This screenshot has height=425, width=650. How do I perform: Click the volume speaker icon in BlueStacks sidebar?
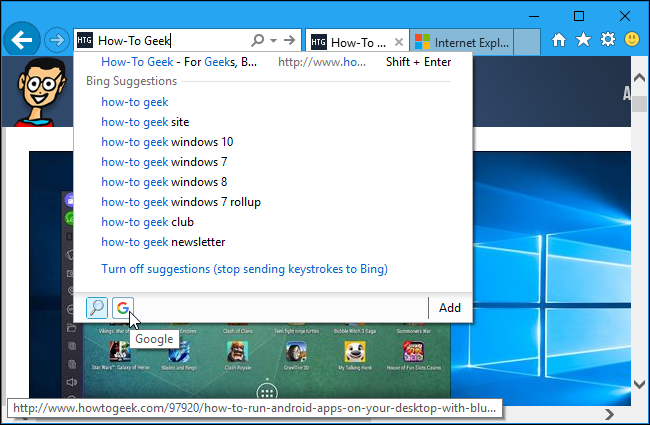click(71, 382)
